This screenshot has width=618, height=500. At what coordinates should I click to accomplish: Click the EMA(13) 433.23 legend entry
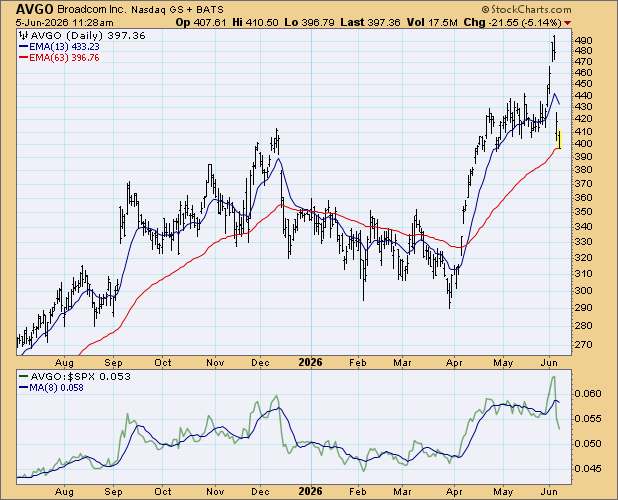tap(64, 46)
